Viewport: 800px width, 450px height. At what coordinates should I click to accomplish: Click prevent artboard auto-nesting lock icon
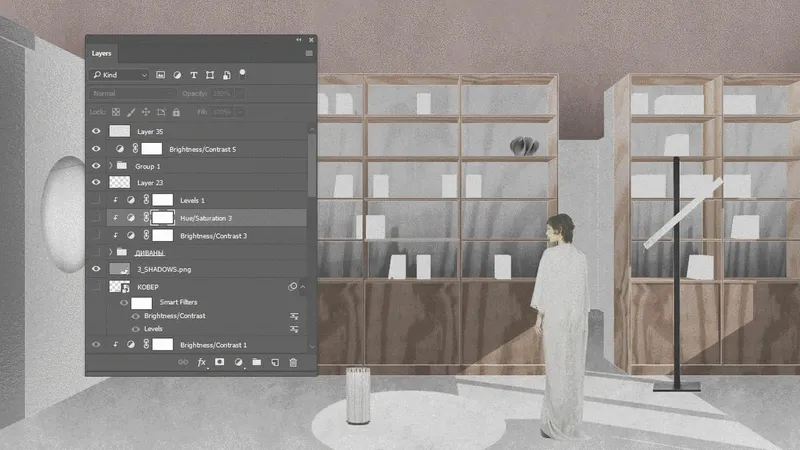tap(161, 112)
